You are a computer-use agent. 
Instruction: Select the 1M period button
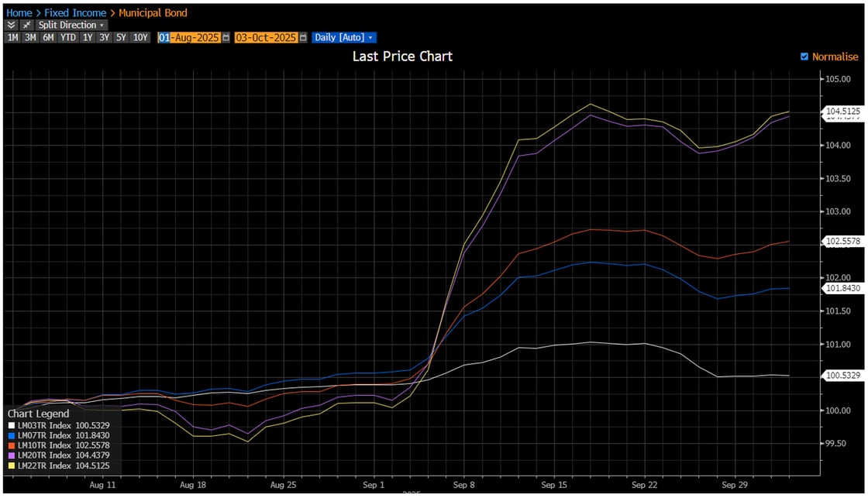click(11, 36)
